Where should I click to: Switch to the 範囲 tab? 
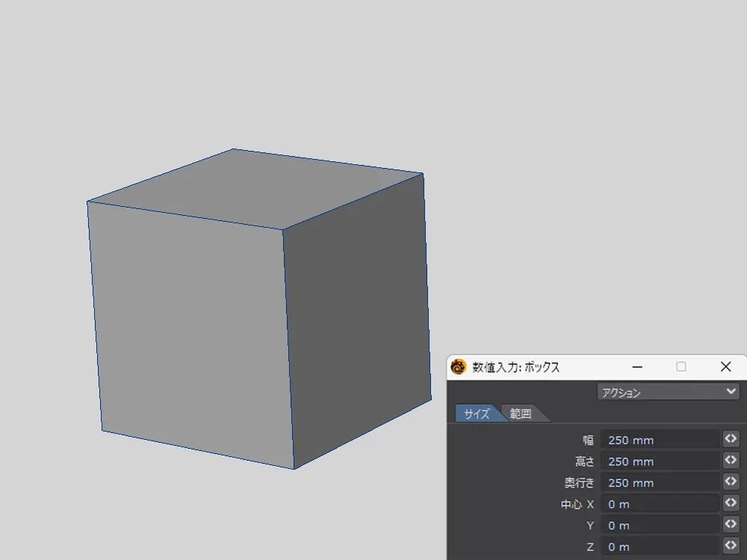pos(521,414)
